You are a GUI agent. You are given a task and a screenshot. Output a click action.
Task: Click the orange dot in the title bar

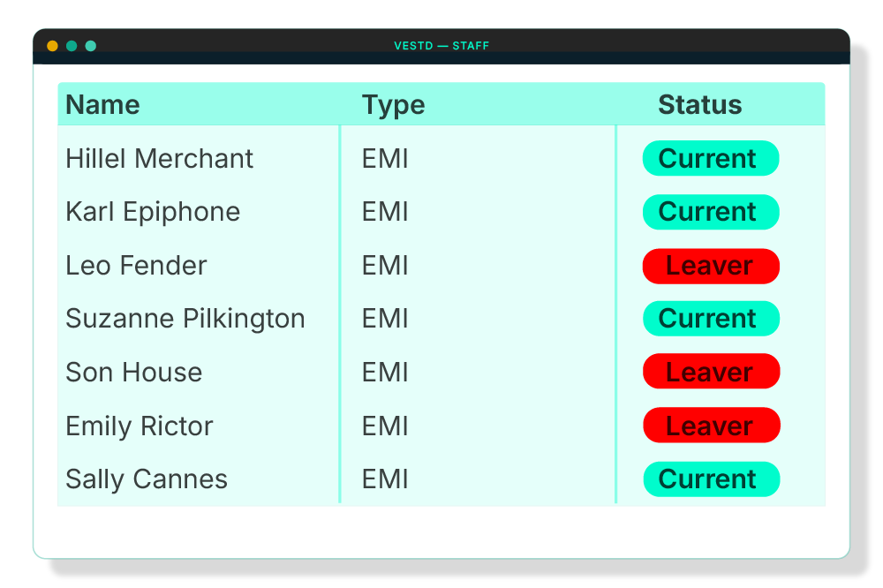point(52,46)
